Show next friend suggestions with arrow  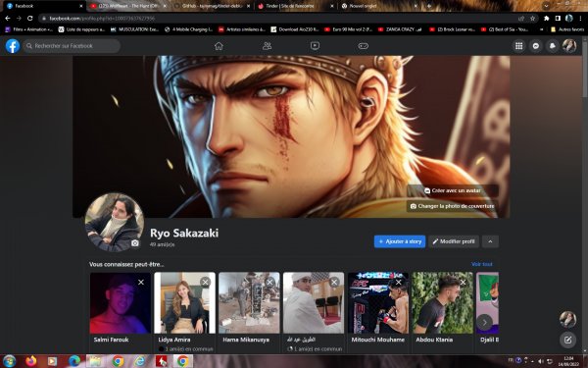(x=484, y=322)
